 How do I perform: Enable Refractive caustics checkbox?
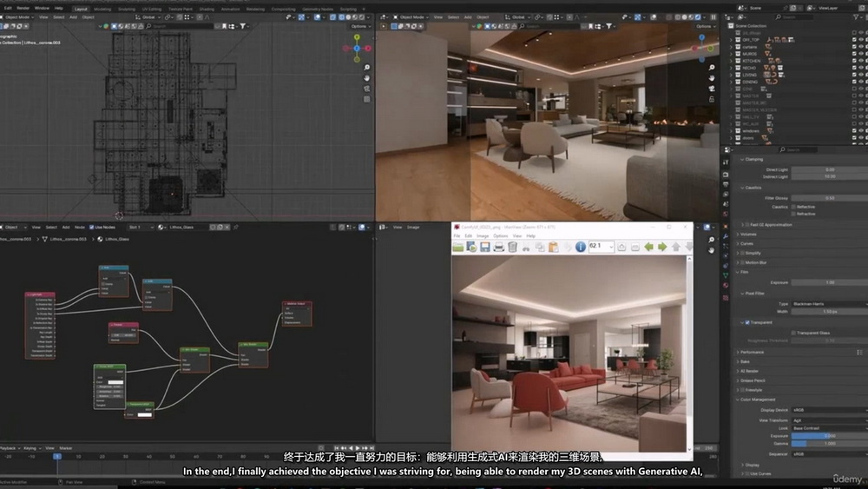coord(793,214)
